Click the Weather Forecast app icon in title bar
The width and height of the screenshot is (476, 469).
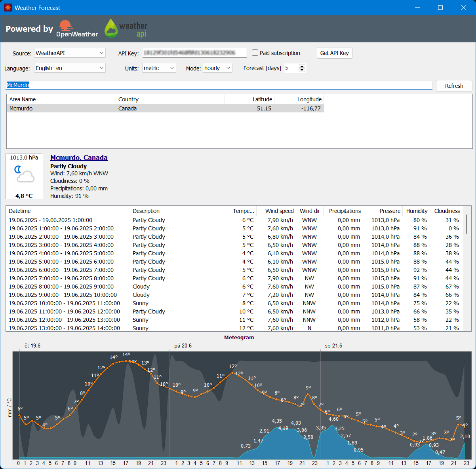pyautogui.click(x=8, y=8)
